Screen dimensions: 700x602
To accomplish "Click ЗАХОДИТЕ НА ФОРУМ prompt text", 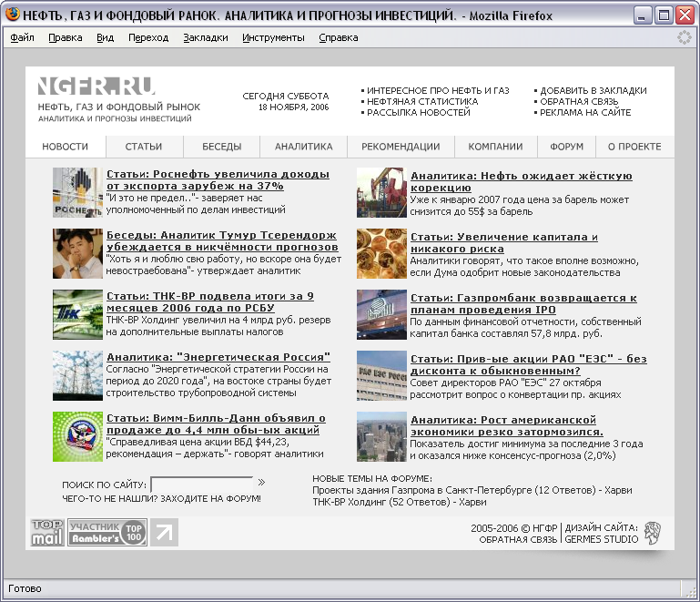I will [x=210, y=499].
